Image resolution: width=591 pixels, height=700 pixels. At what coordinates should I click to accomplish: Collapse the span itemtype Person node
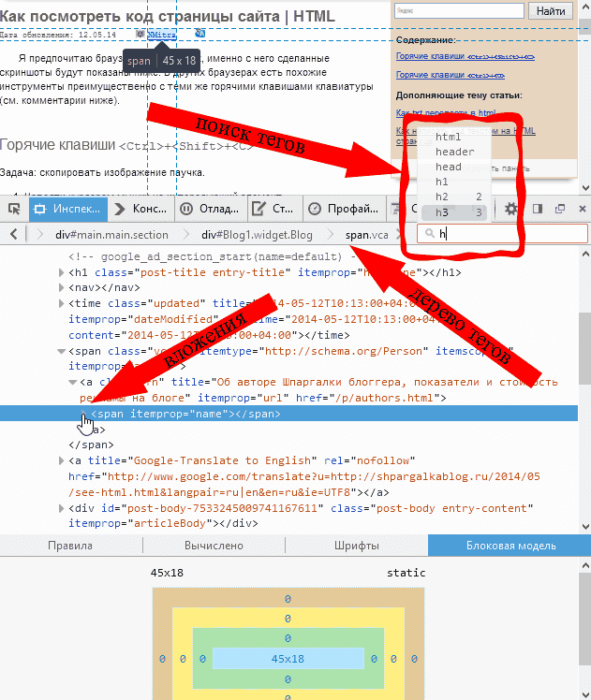(61, 351)
